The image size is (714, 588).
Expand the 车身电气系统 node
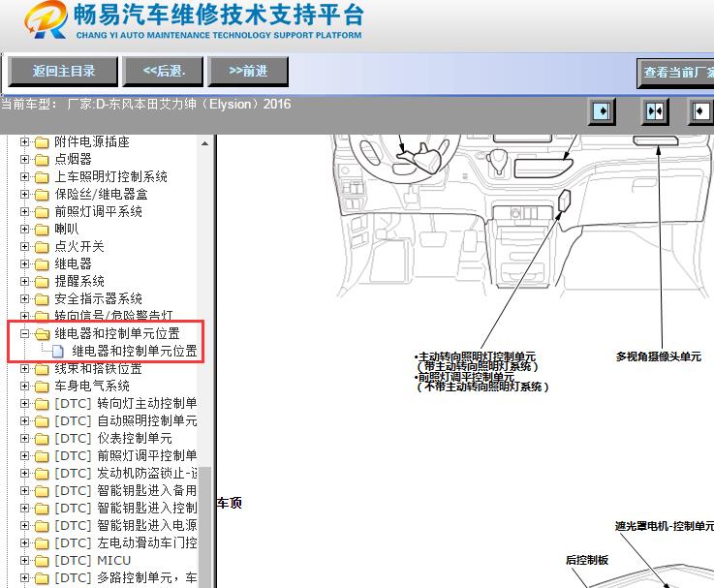(x=24, y=387)
